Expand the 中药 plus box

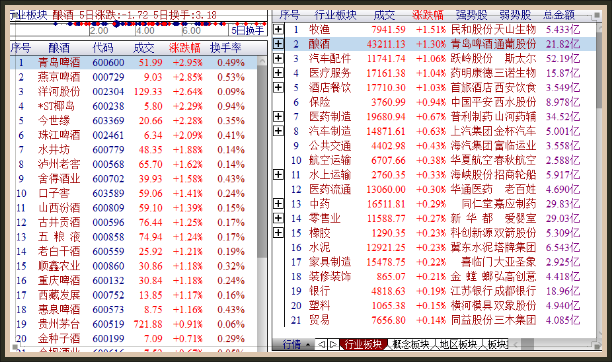pyautogui.click(x=278, y=203)
